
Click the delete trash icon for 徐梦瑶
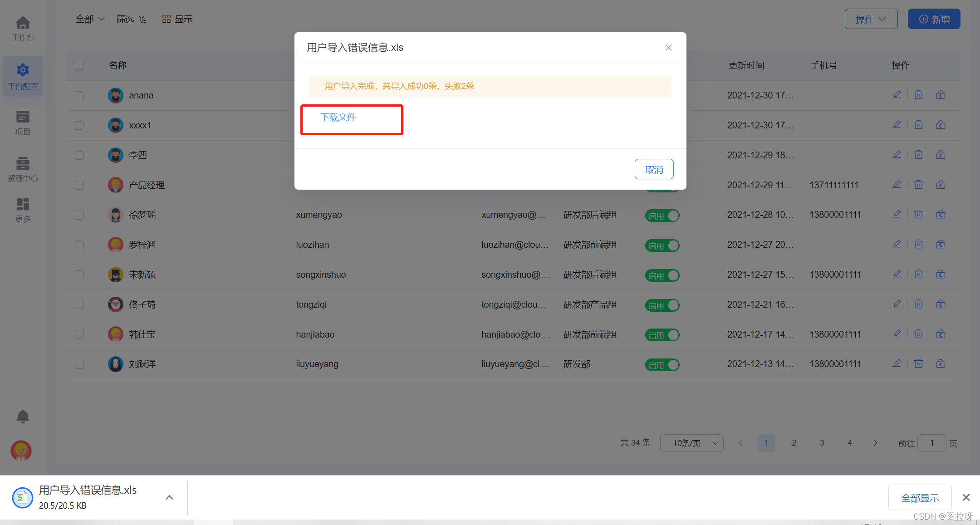[918, 214]
